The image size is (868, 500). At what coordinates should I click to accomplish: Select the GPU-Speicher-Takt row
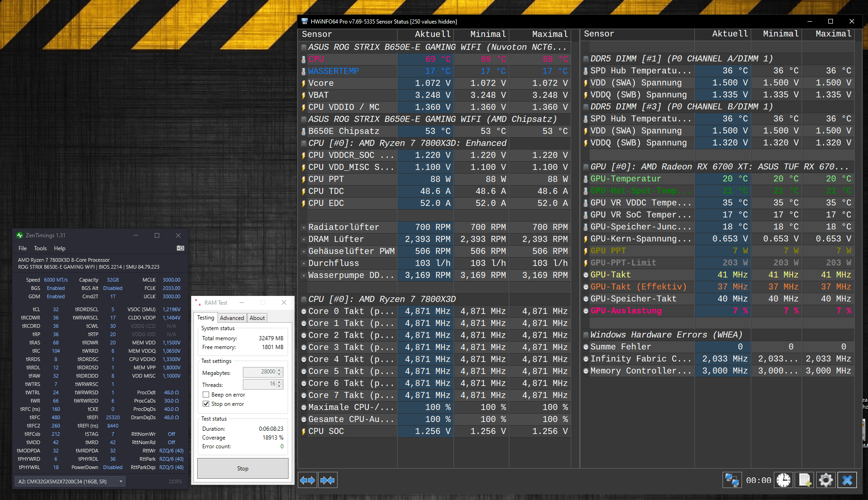click(x=717, y=299)
